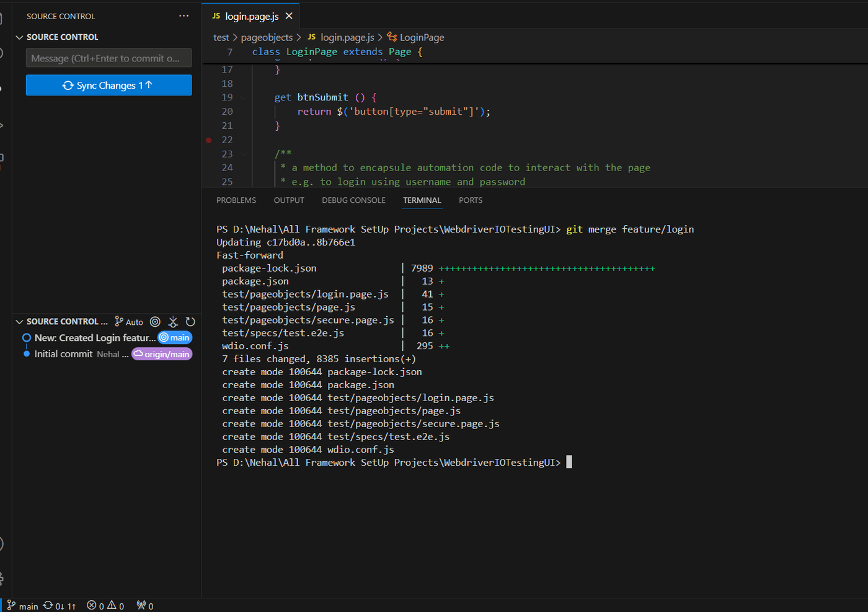Click the 'btnSubmit' identifier on line 19
Viewport: 868px width, 612px height.
pos(322,97)
